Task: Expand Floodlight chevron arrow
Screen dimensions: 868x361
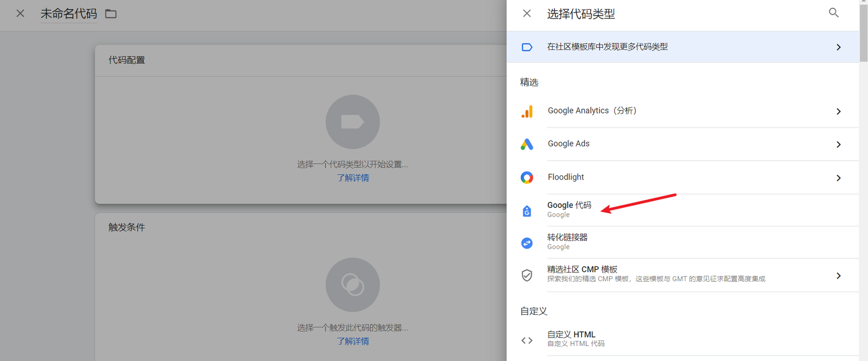Action: click(839, 178)
